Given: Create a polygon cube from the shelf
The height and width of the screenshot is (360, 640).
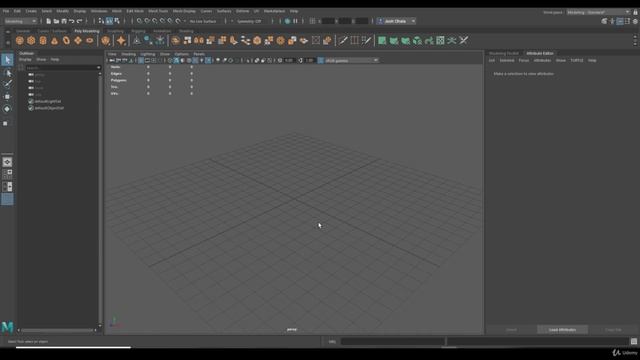Looking at the screenshot, I should [x=31, y=40].
